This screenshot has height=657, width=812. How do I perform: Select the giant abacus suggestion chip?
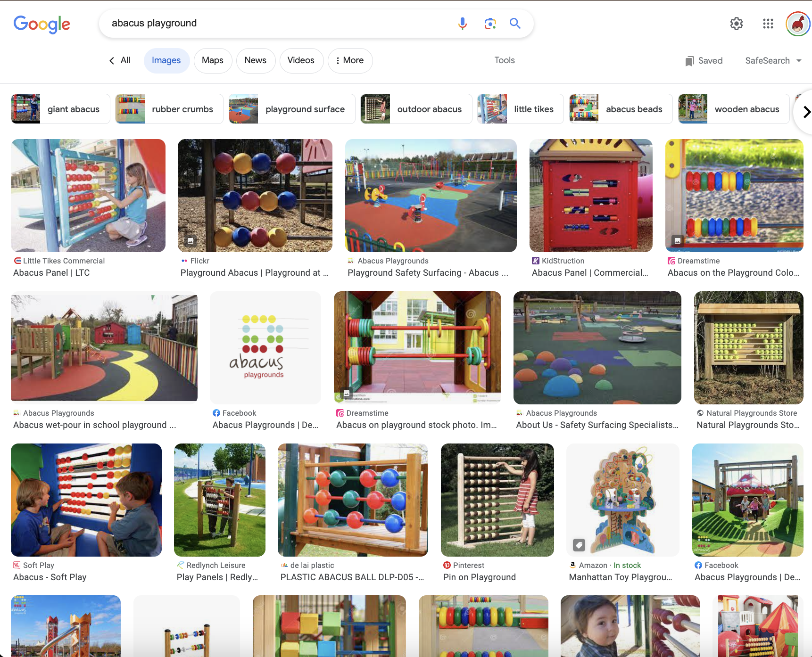click(61, 109)
